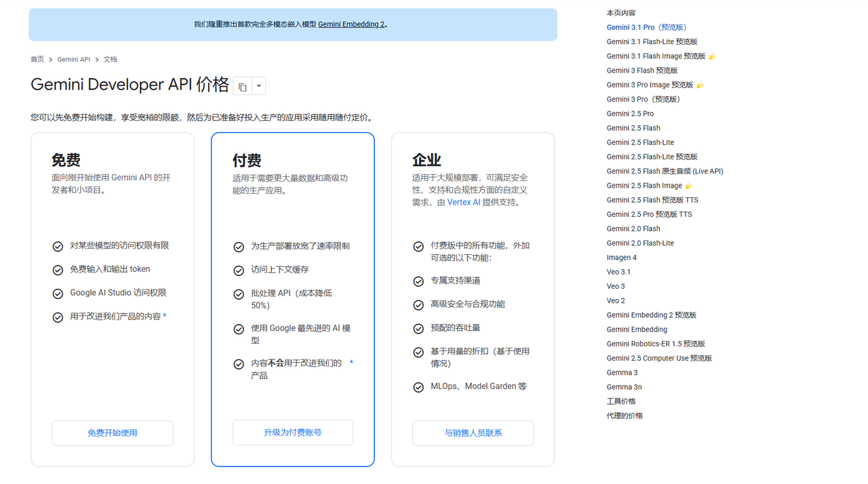Click the banana icon after Gemini 2.5 Flash Image
The image size is (868, 484).
coord(689,186)
